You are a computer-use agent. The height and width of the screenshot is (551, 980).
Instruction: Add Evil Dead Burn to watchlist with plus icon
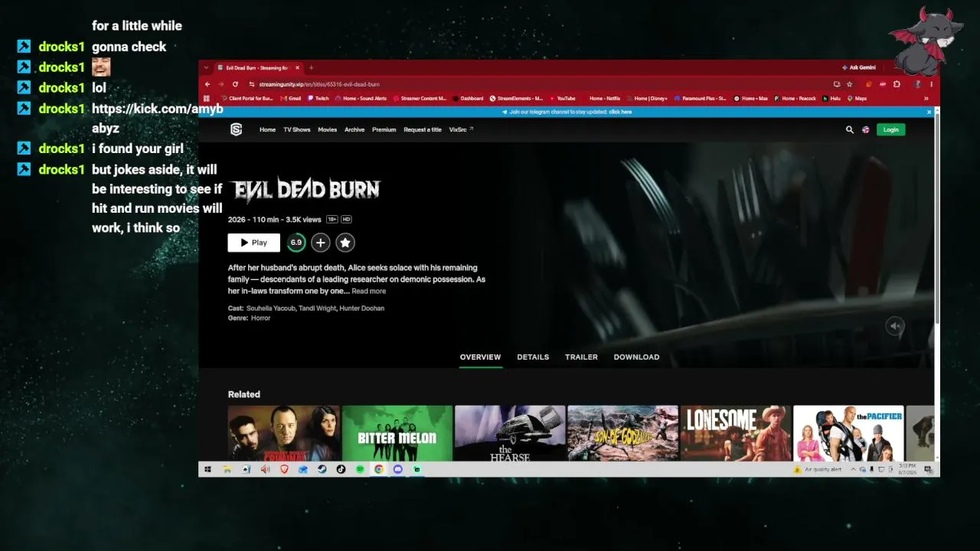click(321, 243)
